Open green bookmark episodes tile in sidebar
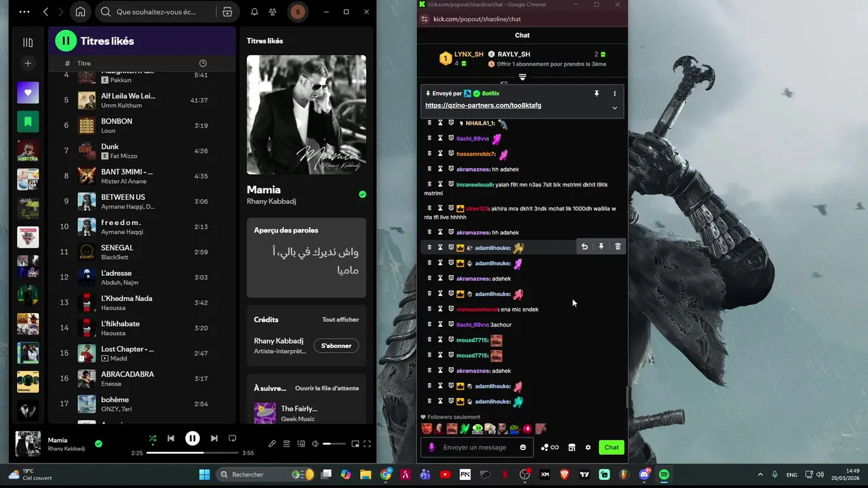The width and height of the screenshot is (868, 488). point(28,121)
